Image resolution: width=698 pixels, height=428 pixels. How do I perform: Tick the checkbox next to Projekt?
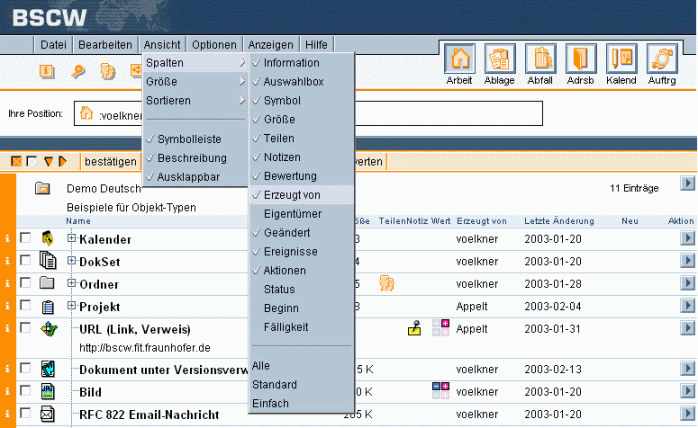tap(25, 305)
